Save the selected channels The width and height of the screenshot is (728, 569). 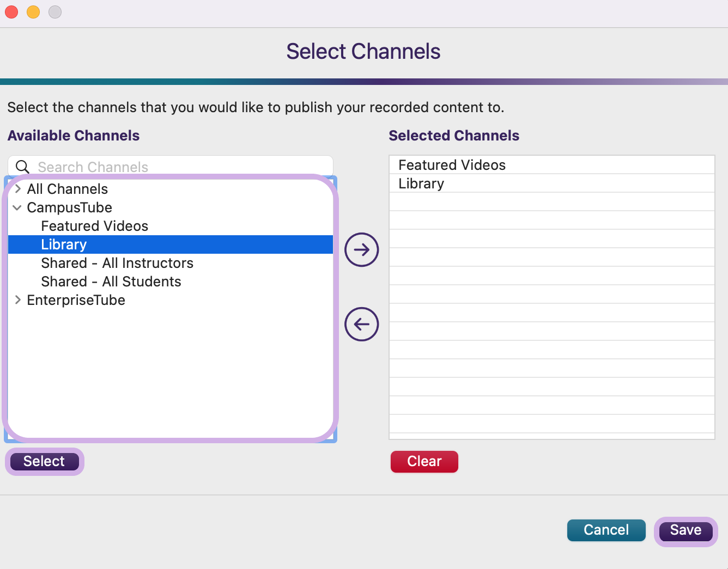(x=685, y=530)
